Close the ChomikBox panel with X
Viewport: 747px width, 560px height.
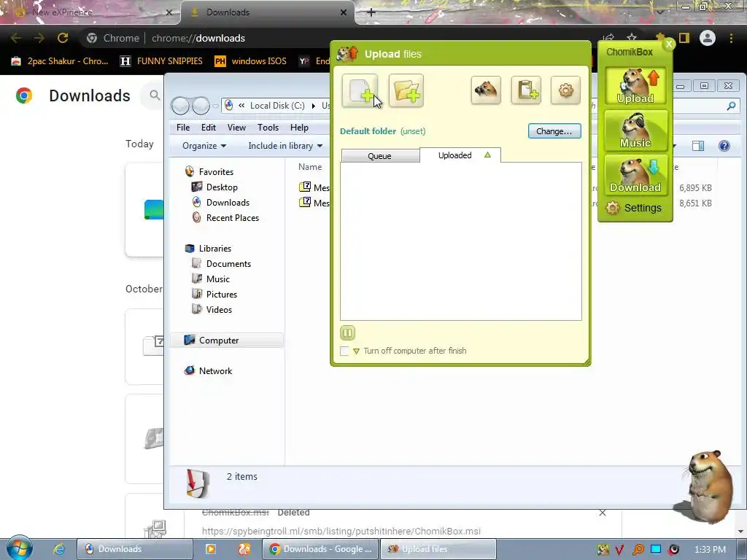(x=669, y=44)
